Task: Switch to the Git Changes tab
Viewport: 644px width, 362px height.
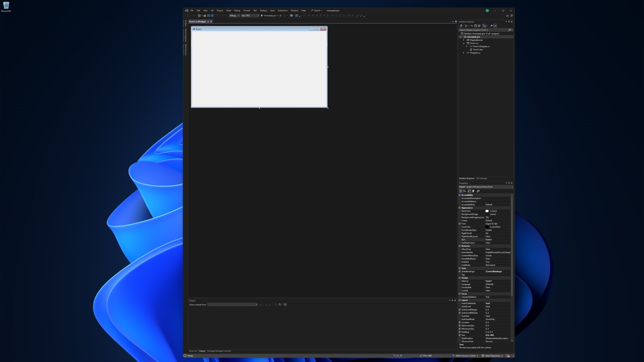Action: [481, 178]
